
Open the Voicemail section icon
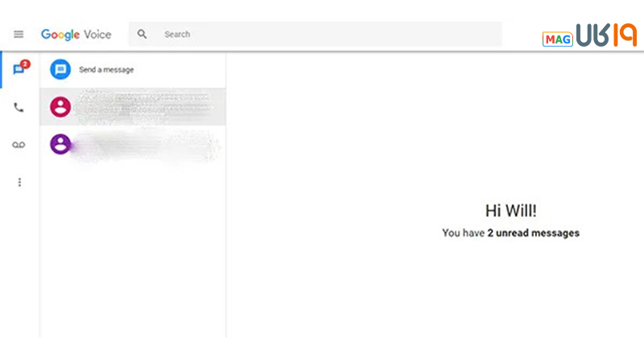[x=19, y=145]
